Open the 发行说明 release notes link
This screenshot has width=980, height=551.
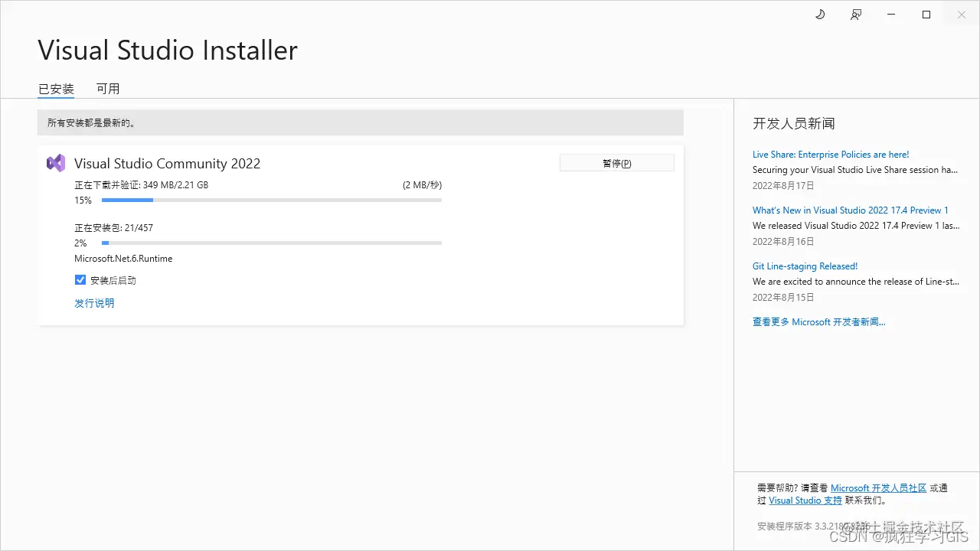pyautogui.click(x=94, y=303)
